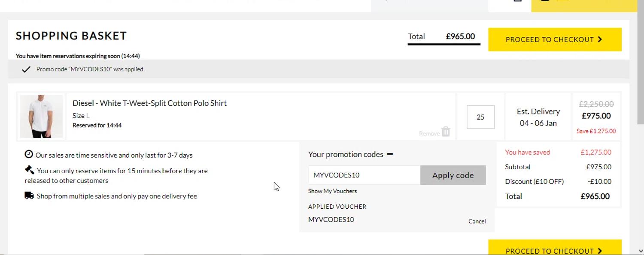Viewport: 644px width, 255px height.
Task: Click the Subtotal label in summary
Action: [517, 167]
